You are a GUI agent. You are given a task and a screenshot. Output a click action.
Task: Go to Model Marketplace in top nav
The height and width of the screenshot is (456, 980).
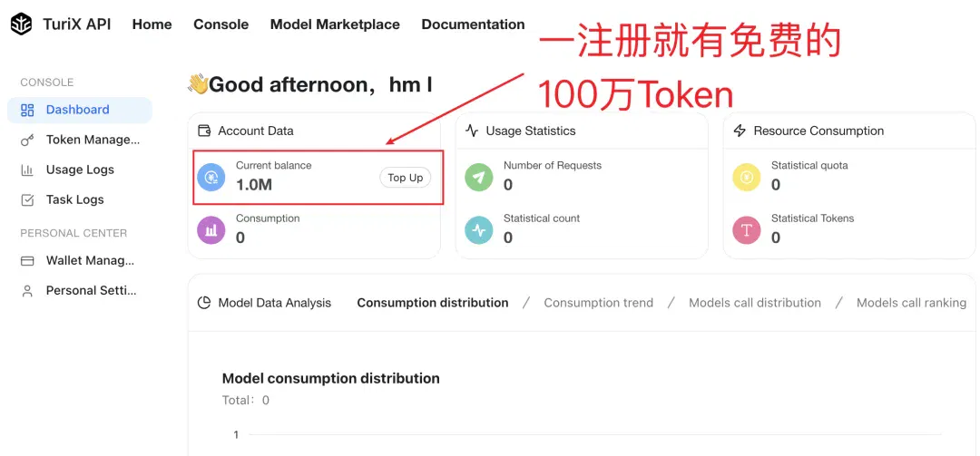[x=335, y=24]
